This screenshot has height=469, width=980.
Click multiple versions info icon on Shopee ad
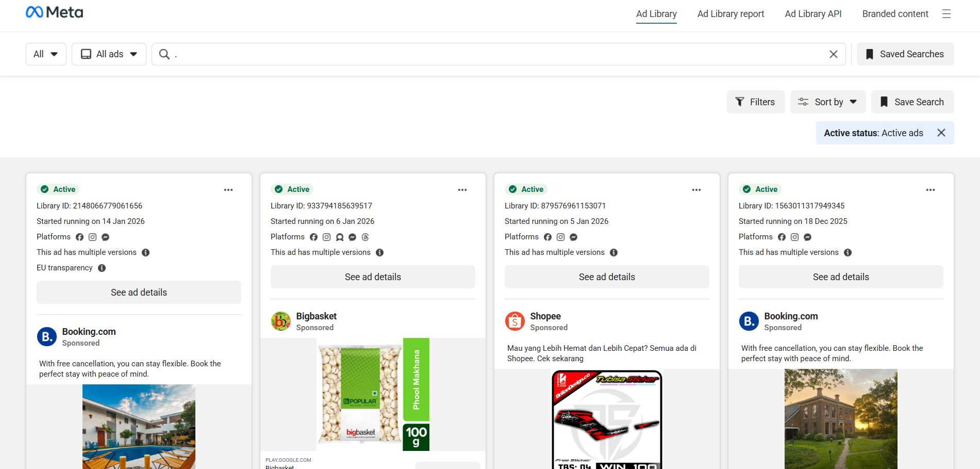(613, 253)
